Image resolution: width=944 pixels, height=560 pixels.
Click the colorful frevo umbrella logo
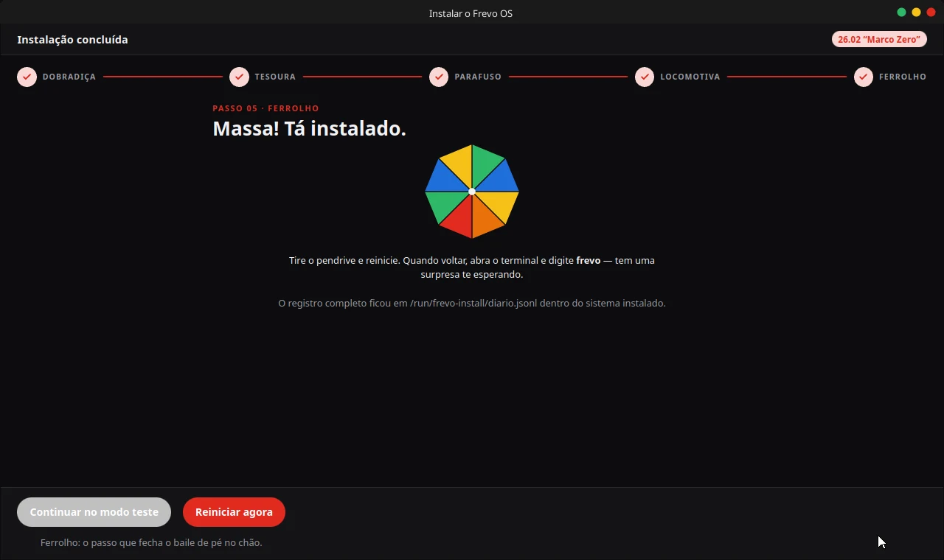(472, 192)
